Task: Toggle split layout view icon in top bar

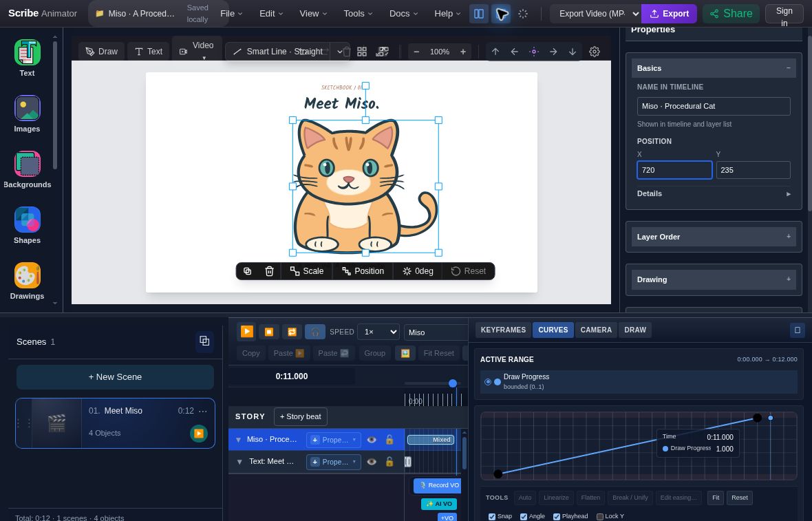Action: point(478,14)
